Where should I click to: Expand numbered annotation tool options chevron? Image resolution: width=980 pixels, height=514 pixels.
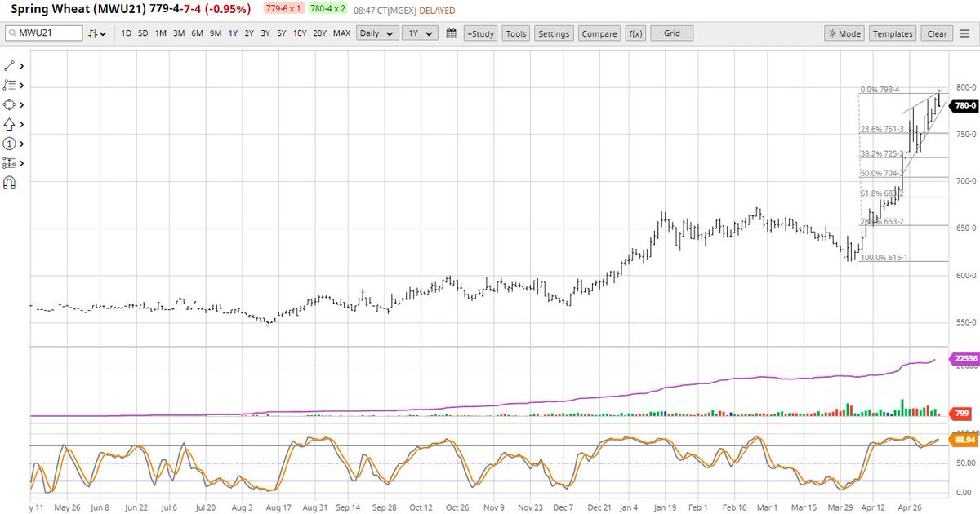22,144
